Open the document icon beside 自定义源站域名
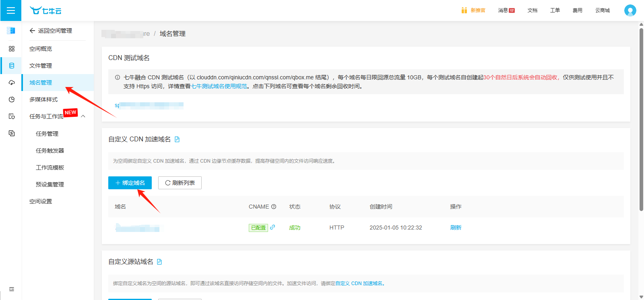The height and width of the screenshot is (300, 644). [x=159, y=262]
